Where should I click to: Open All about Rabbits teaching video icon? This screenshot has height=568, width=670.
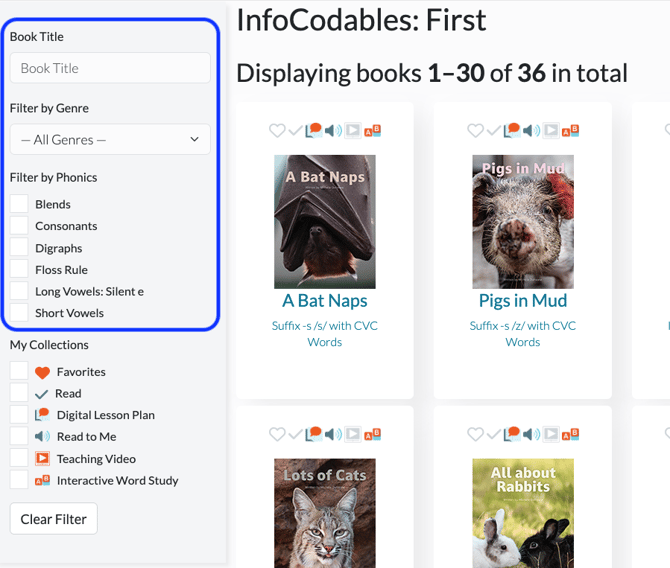click(x=551, y=434)
